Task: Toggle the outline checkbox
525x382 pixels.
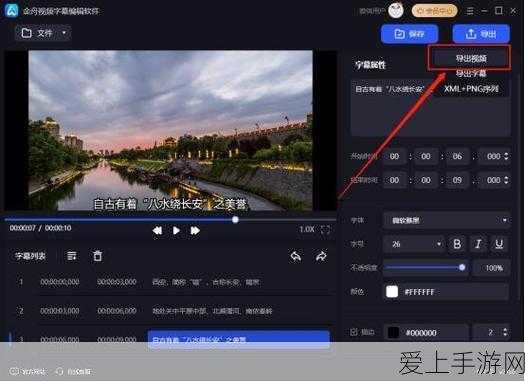Action: [x=354, y=332]
